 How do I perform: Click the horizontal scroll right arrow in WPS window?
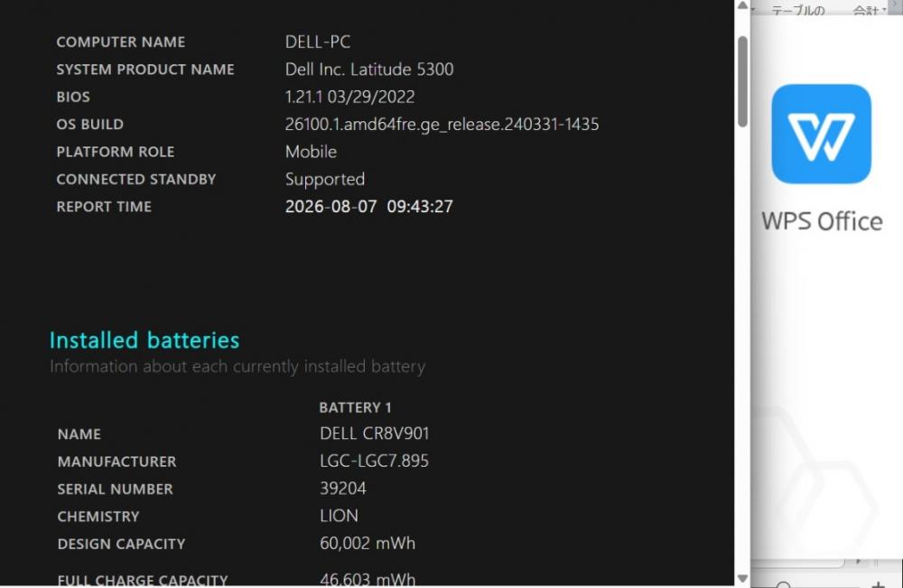pyautogui.click(x=859, y=560)
